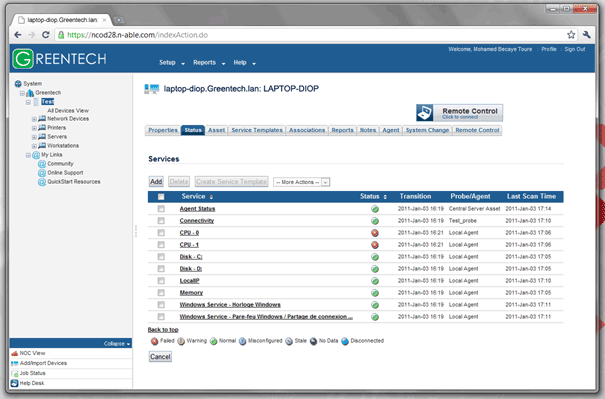Sort the table by the Service column

pos(197,196)
